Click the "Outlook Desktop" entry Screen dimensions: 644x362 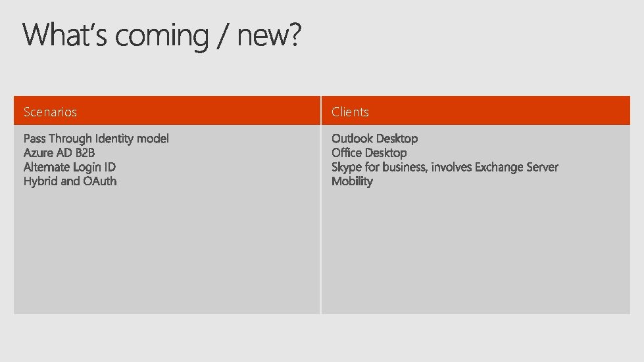point(374,139)
